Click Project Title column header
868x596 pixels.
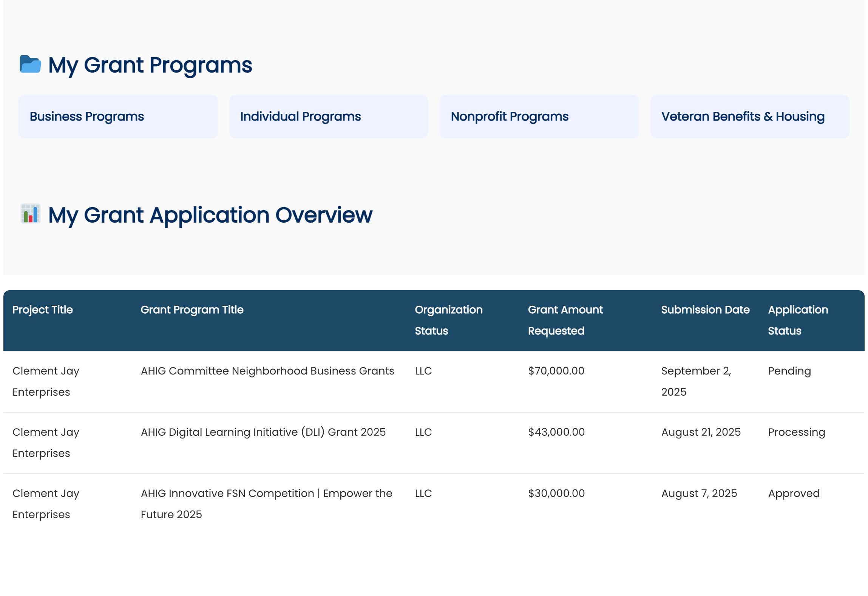43,310
